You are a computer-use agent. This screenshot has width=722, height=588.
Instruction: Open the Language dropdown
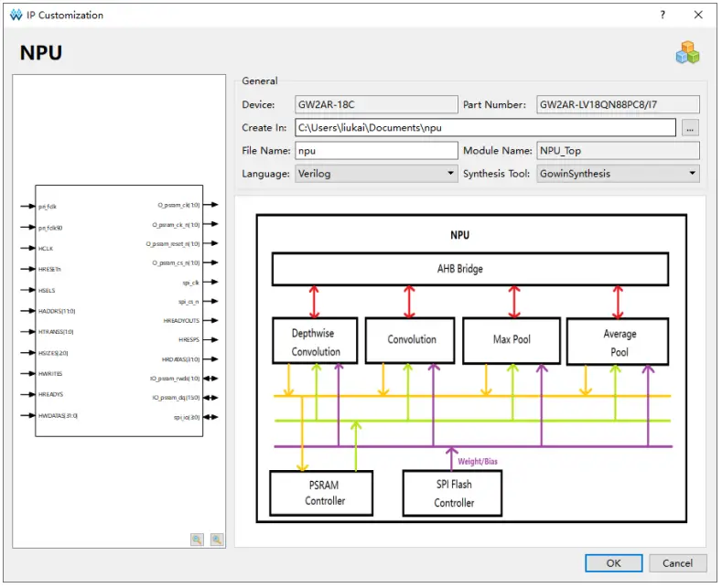pos(376,174)
